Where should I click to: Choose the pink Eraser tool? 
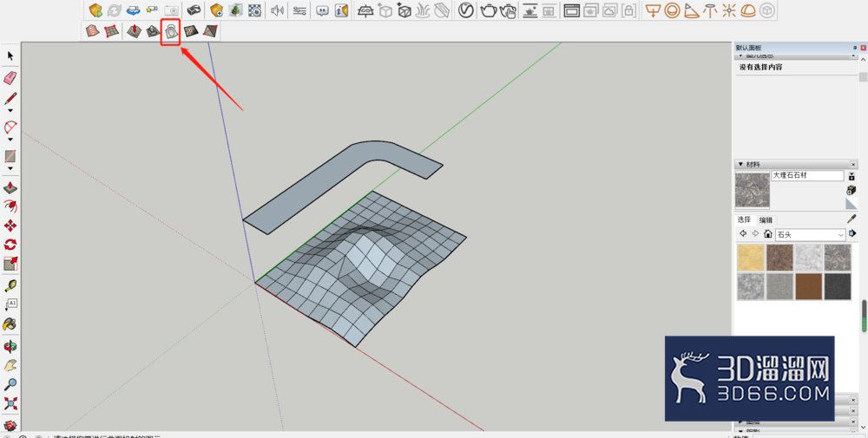[10, 77]
